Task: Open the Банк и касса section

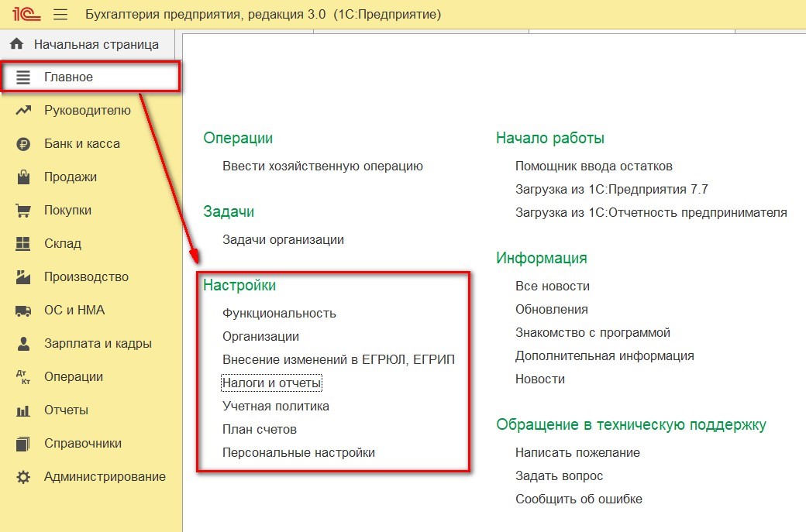Action: (x=91, y=144)
